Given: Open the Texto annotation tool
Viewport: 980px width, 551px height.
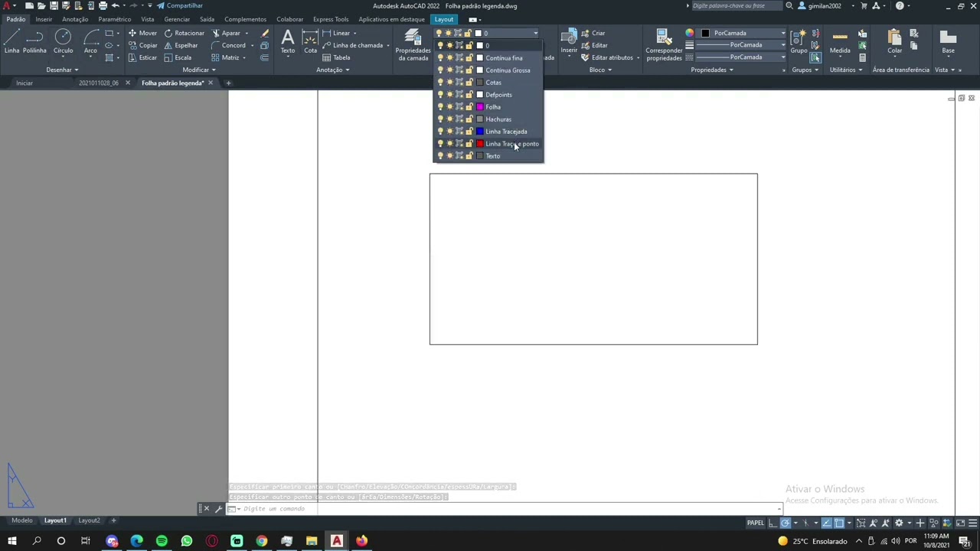Looking at the screenshot, I should (x=288, y=41).
